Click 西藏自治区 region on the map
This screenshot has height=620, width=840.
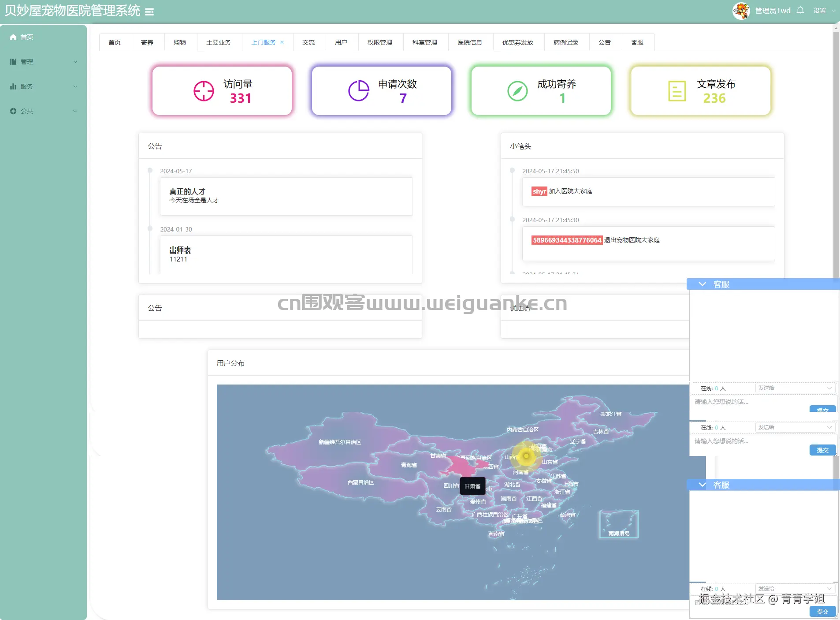(x=361, y=482)
